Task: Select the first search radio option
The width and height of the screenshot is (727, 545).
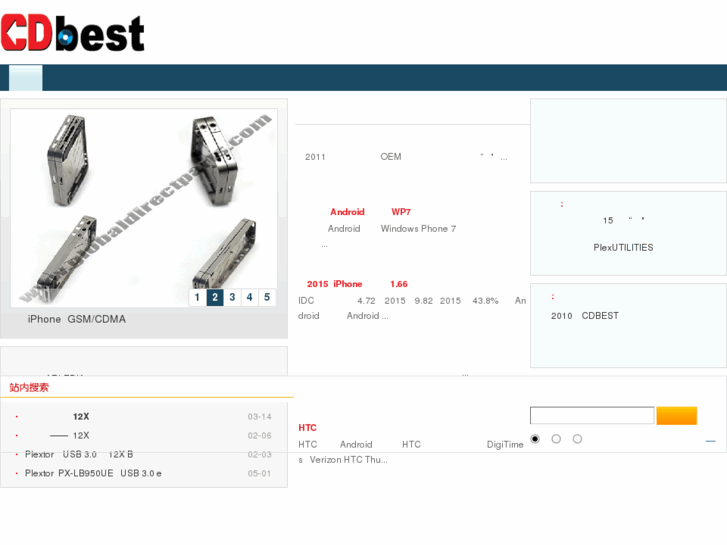Action: click(535, 439)
